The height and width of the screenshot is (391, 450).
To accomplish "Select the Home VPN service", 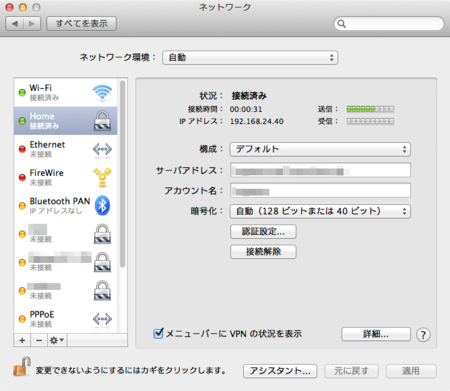I will pos(66,121).
